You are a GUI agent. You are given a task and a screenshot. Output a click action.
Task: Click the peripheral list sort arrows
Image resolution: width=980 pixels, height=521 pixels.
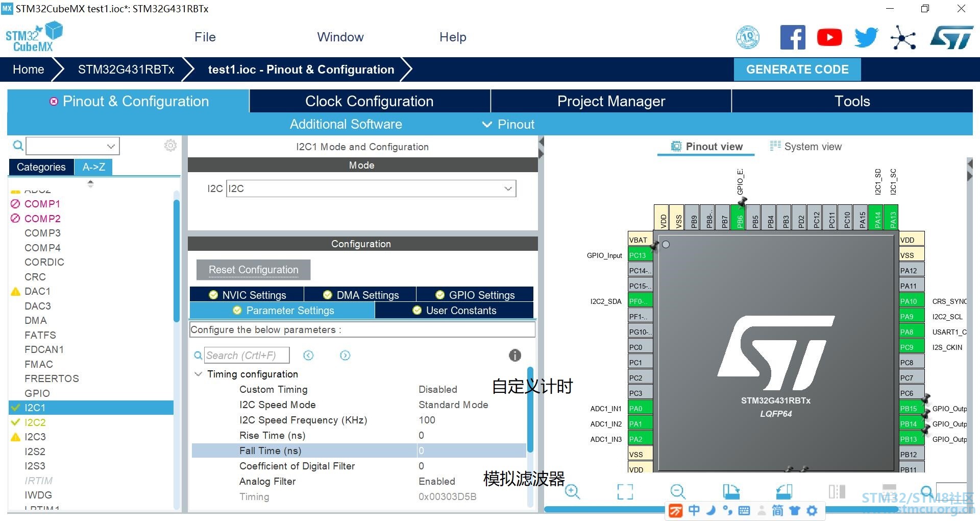[90, 183]
